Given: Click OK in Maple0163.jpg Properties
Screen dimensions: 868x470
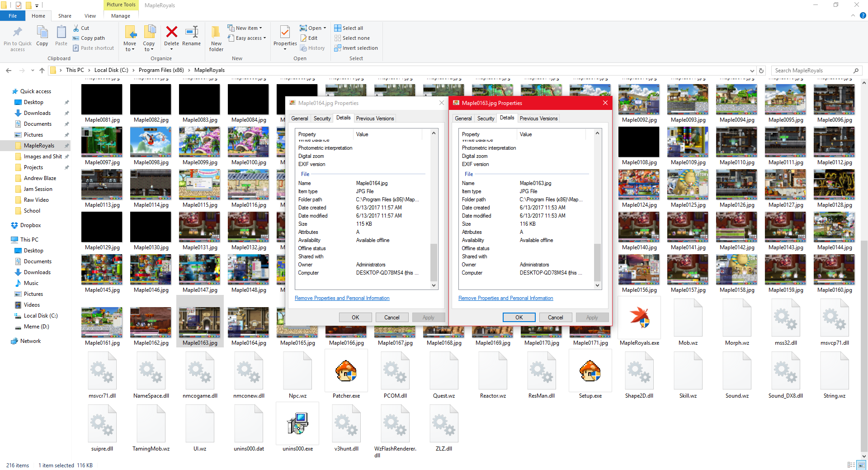Looking at the screenshot, I should tap(519, 317).
